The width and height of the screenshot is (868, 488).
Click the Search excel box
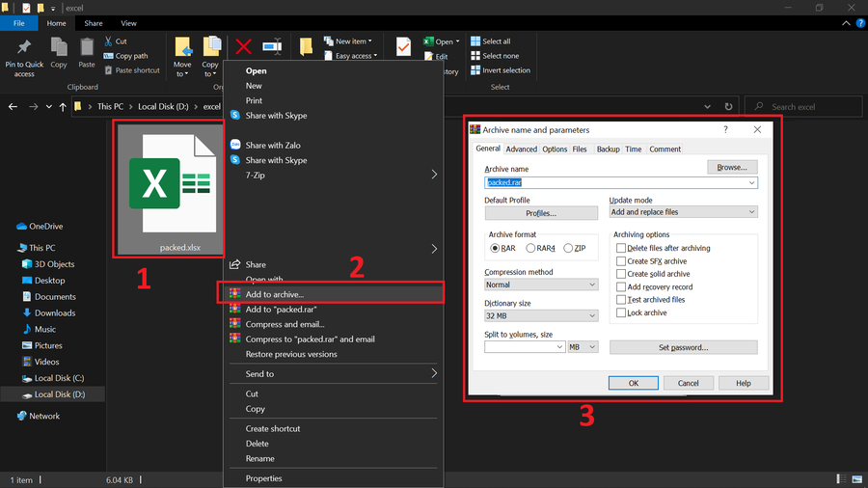tap(803, 106)
